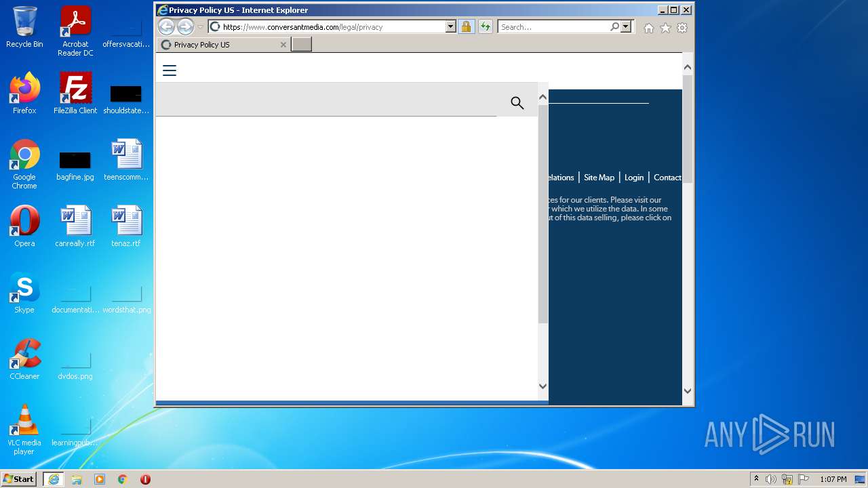Image resolution: width=868 pixels, height=488 pixels.
Task: Click the page scrollbar up arrow
Action: tap(687, 67)
